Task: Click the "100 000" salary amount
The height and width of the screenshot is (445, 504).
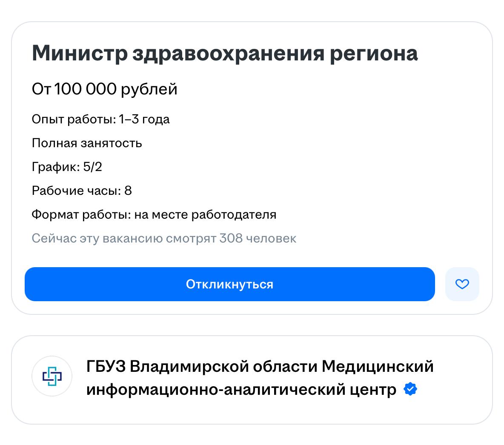Action: (x=86, y=89)
